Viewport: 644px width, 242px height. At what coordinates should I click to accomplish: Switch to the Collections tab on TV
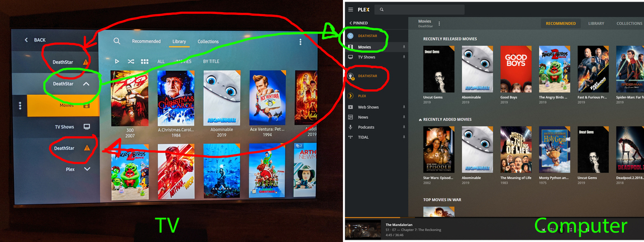(x=208, y=41)
